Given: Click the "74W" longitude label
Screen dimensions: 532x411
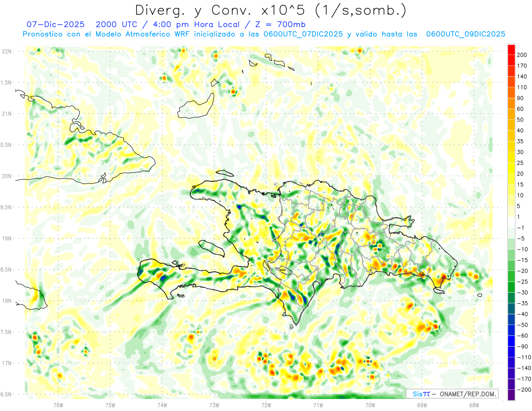Looking at the screenshot, I should point(162,404).
